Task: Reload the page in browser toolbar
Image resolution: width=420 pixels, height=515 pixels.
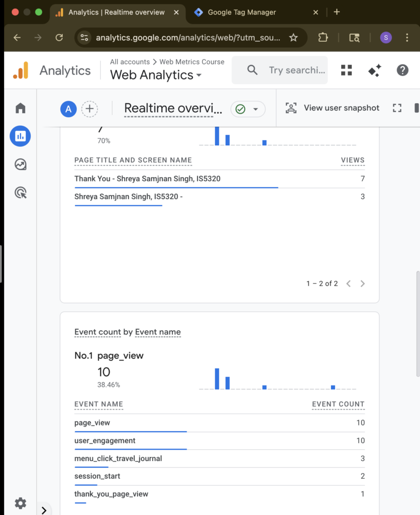Action: click(x=59, y=38)
